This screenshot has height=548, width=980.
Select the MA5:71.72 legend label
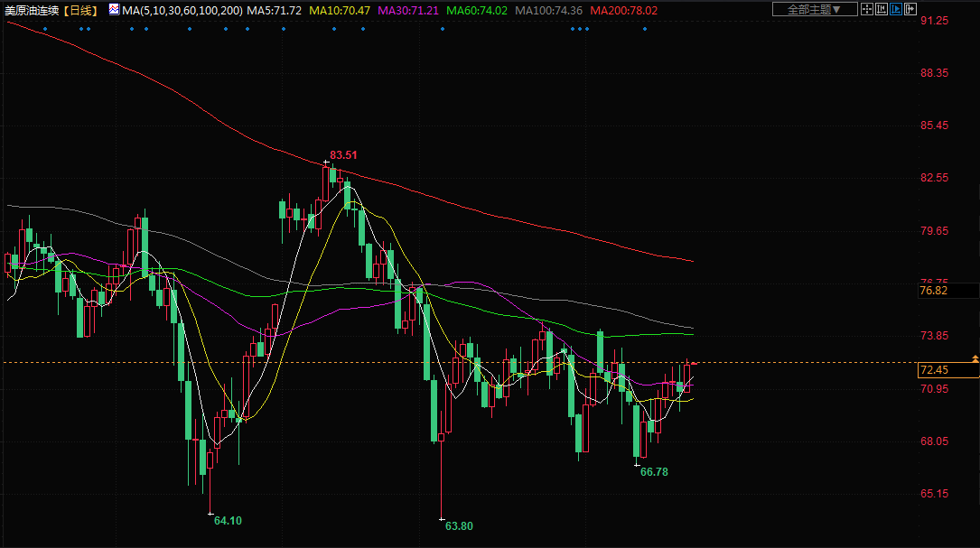pyautogui.click(x=275, y=10)
